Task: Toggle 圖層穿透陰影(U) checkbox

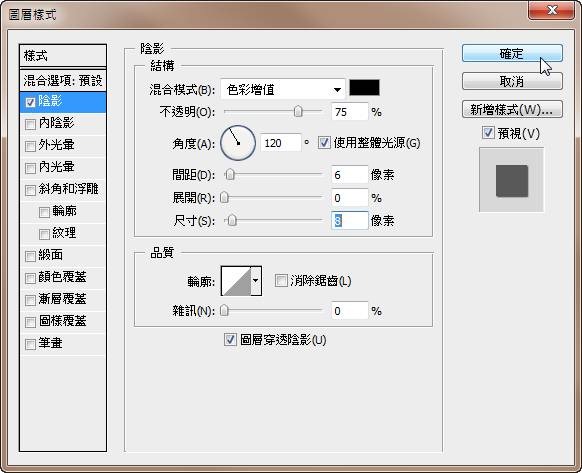Action: 230,339
